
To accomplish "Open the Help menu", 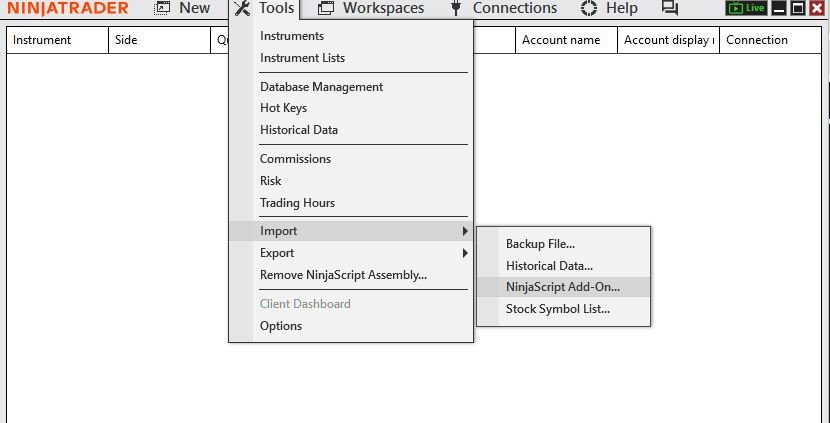I will pos(621,8).
